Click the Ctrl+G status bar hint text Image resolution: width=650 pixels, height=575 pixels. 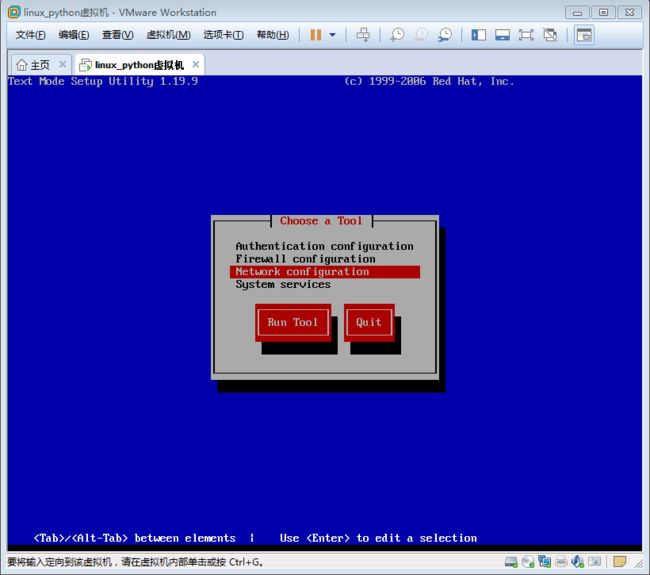coord(135,562)
